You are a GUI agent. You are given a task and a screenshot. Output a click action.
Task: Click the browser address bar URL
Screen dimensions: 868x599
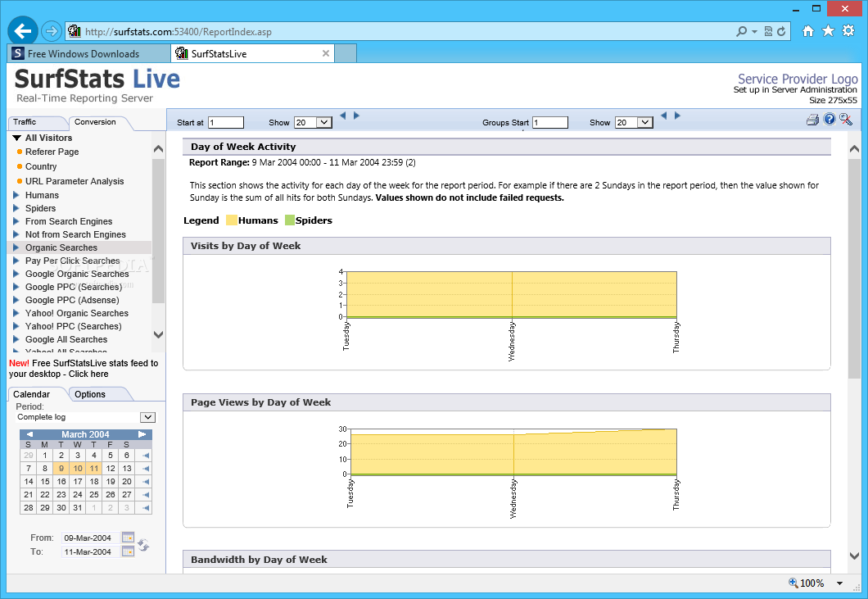[179, 32]
